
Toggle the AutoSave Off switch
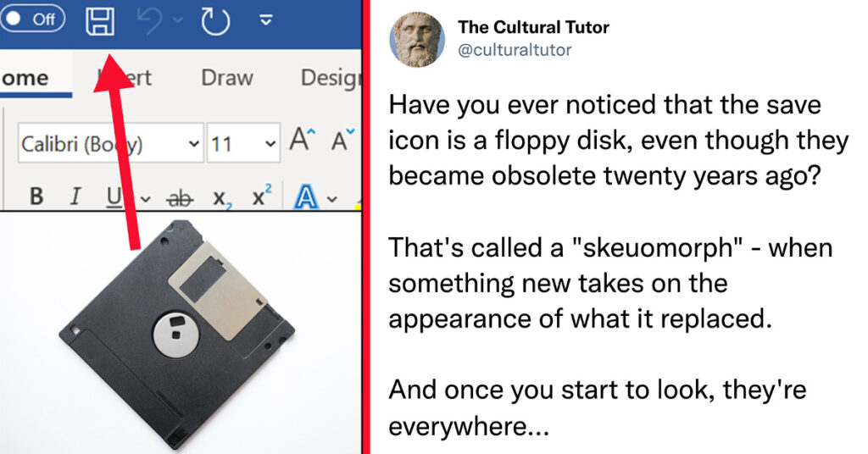[32, 19]
